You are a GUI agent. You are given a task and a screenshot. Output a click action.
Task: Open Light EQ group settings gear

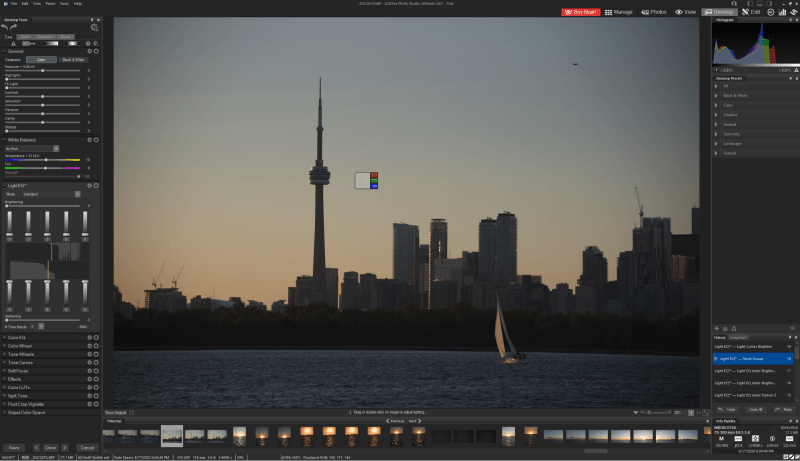[89, 186]
